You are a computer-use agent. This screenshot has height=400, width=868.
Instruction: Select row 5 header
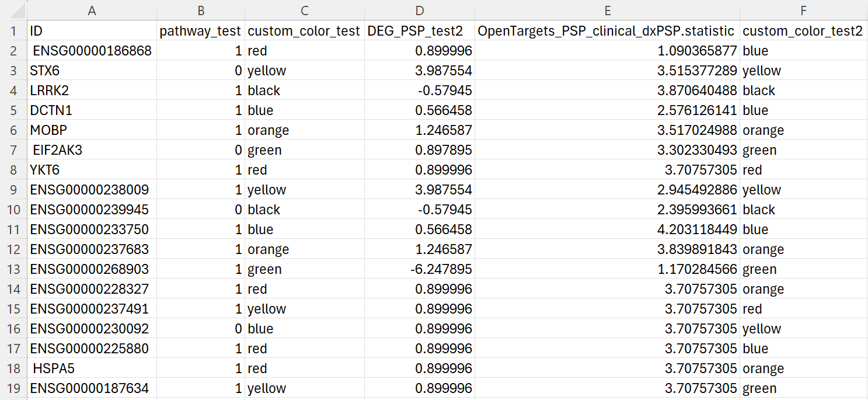(14, 110)
